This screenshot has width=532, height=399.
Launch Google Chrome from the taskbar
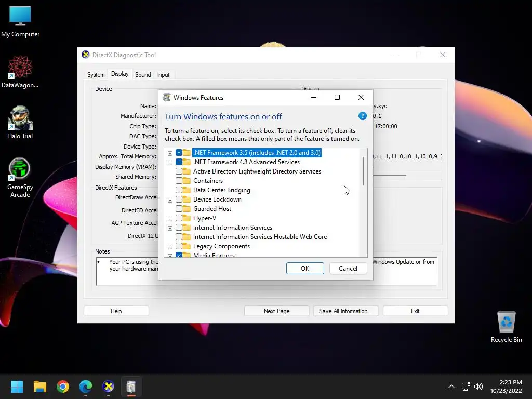[x=63, y=387]
